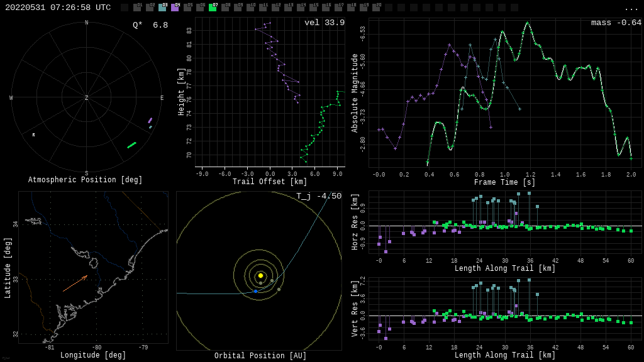Click the blue Earth dot on the orbit
644x362 pixels.
pos(255,291)
